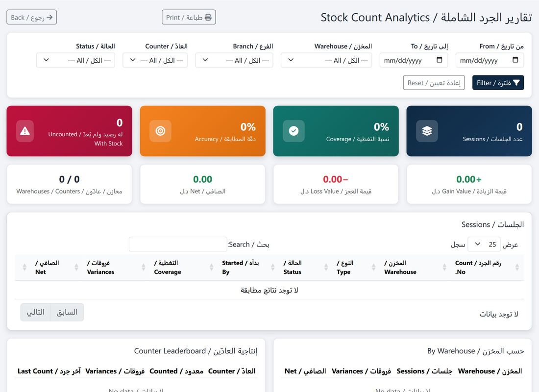Focus the sessions Search input box
539x392 pixels.
coord(178,244)
